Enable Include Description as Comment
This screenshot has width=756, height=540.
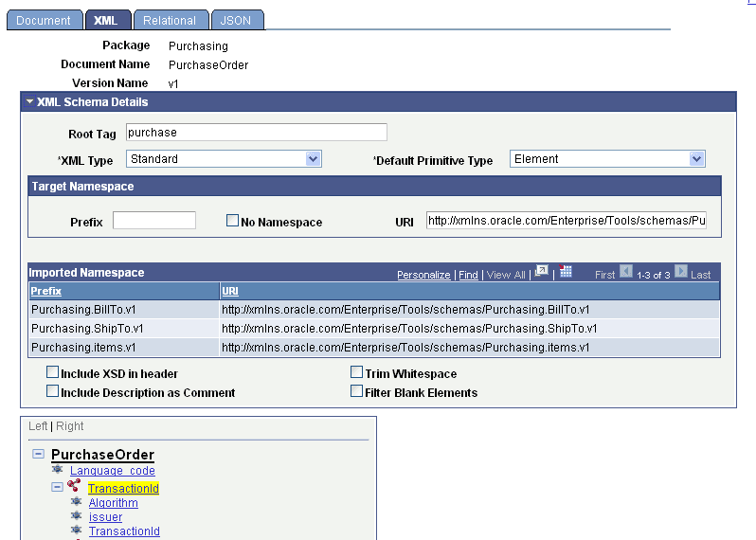[x=52, y=391]
